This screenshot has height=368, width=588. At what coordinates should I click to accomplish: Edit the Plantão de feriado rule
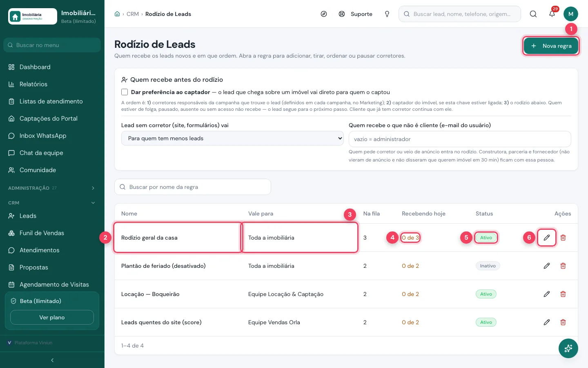547,266
